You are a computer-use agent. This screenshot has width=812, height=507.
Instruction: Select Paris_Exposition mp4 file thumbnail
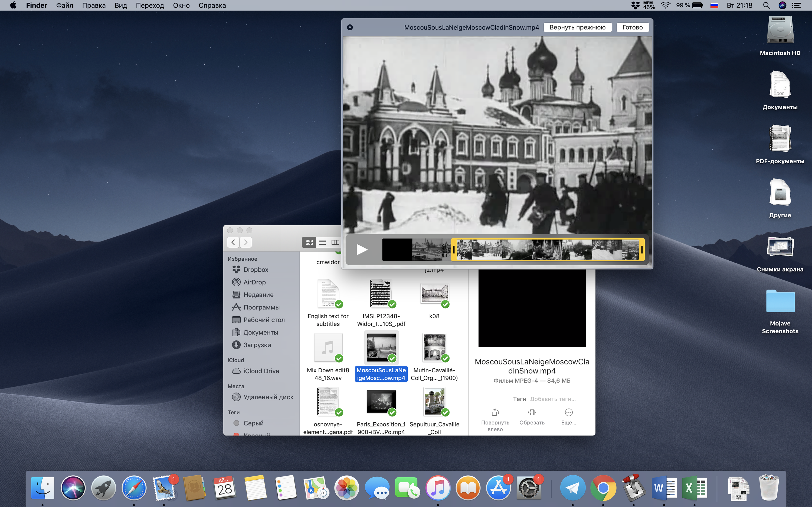[381, 401]
